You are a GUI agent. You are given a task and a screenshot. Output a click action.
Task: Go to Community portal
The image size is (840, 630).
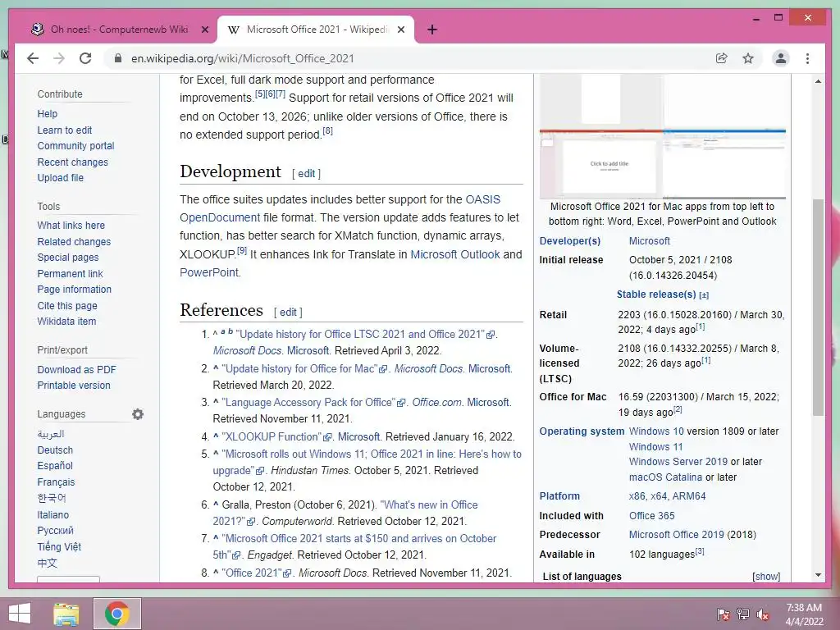pos(75,146)
